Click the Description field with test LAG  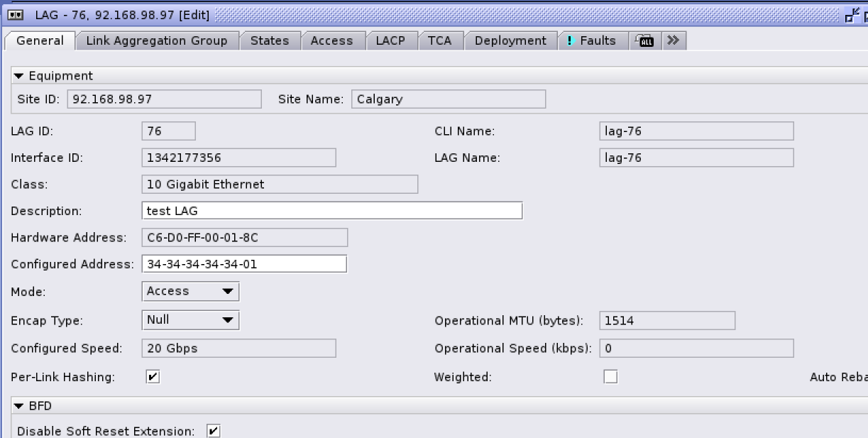[331, 211]
